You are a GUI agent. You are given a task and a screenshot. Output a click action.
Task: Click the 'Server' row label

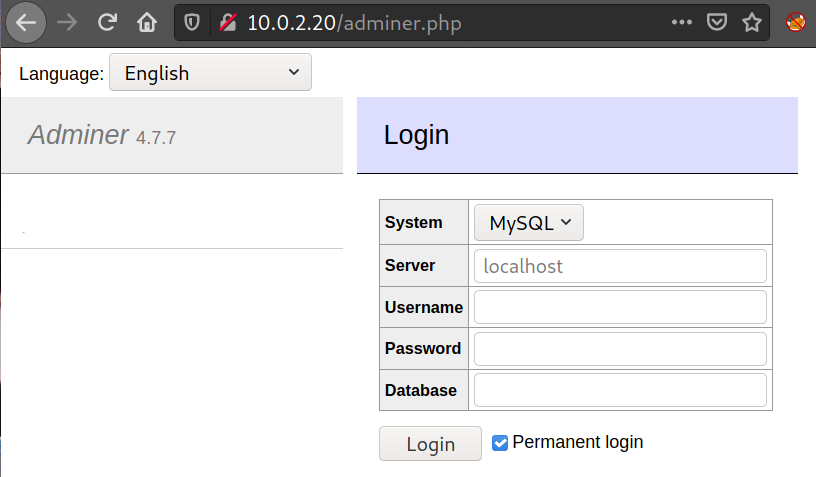click(x=410, y=265)
